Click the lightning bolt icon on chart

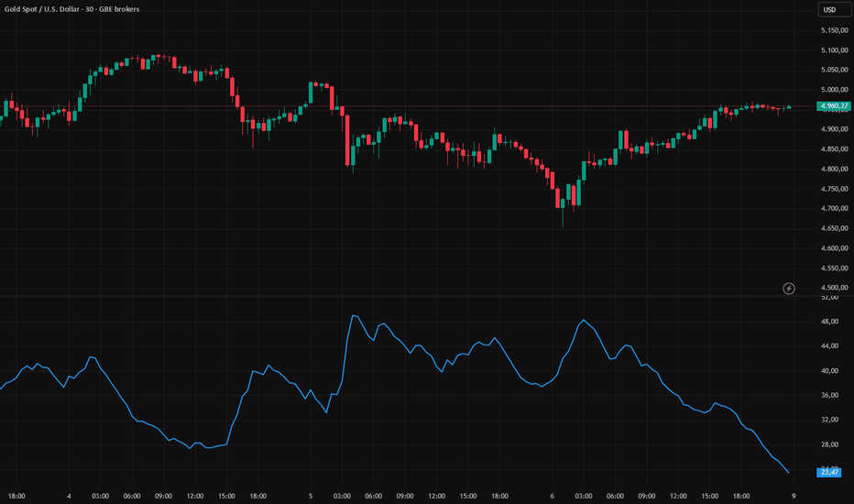pyautogui.click(x=789, y=289)
